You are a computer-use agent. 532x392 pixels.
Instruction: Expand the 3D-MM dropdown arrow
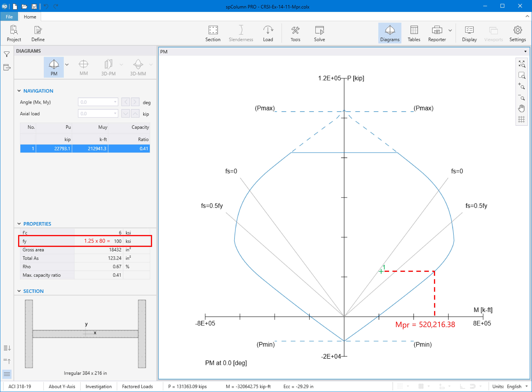[151, 65]
